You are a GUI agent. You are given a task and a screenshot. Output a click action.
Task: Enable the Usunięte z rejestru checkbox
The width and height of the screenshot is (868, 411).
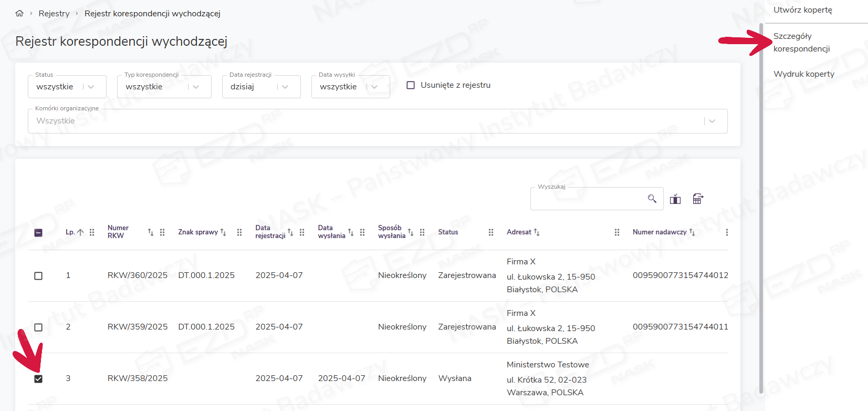(x=411, y=85)
